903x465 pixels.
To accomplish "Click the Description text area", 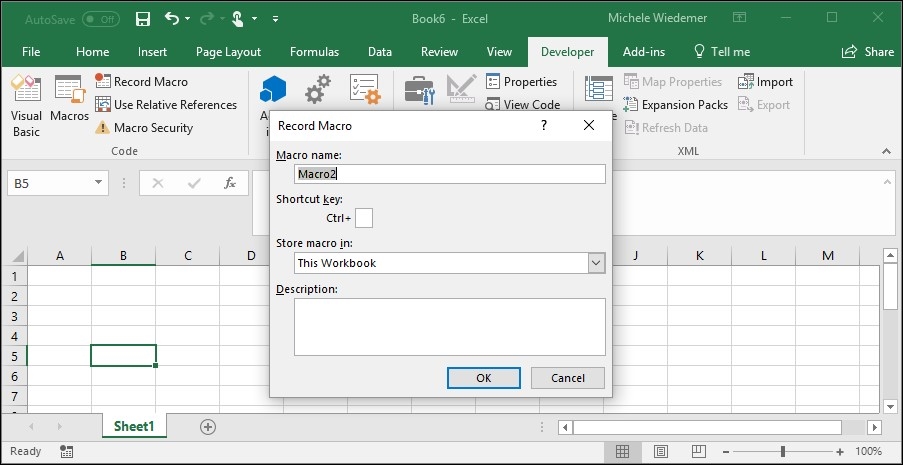I will 449,327.
